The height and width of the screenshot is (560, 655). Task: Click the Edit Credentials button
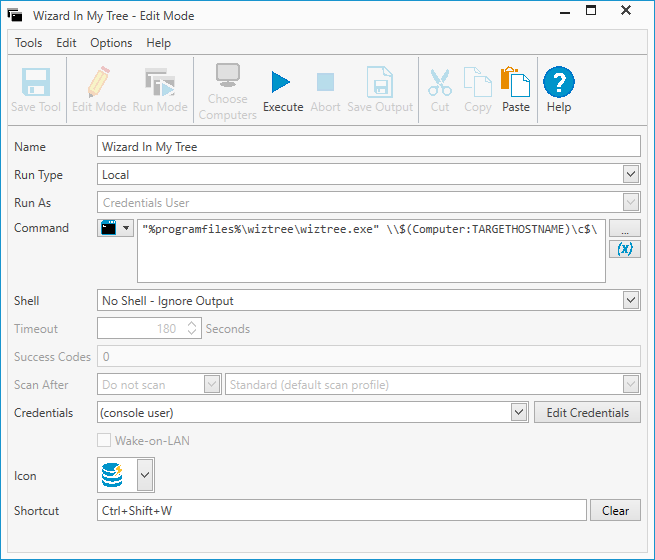click(587, 413)
